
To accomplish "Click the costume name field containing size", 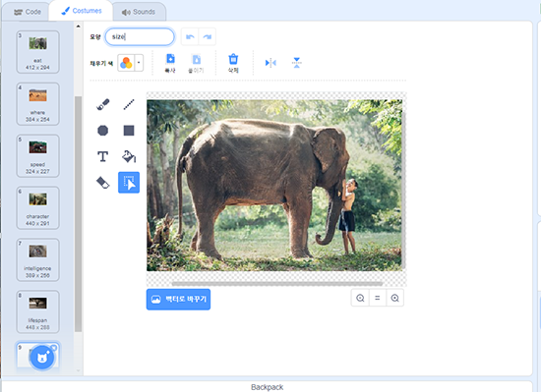I will [140, 37].
